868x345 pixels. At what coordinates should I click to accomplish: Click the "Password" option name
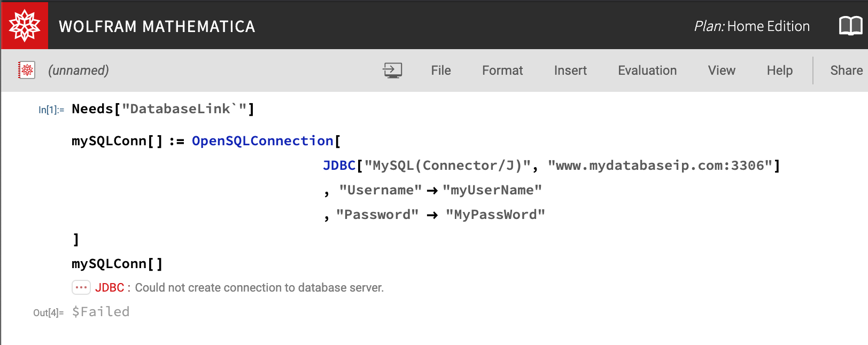pyautogui.click(x=377, y=215)
